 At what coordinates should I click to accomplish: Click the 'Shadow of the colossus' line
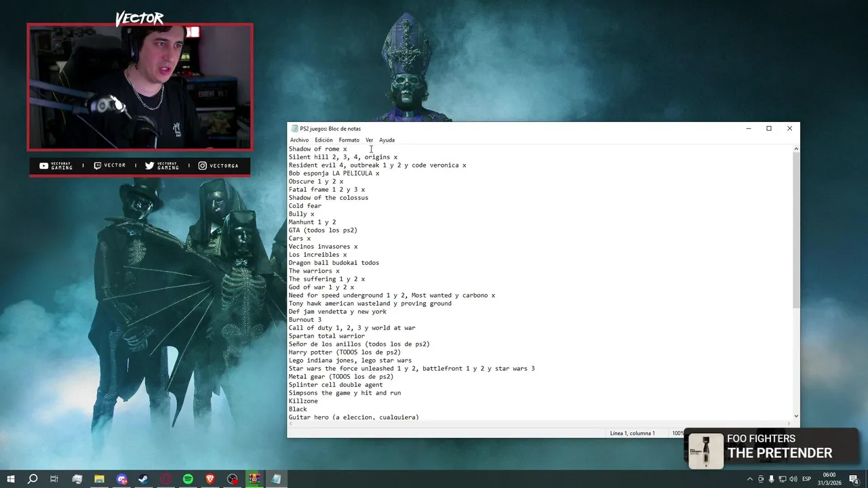coord(328,198)
